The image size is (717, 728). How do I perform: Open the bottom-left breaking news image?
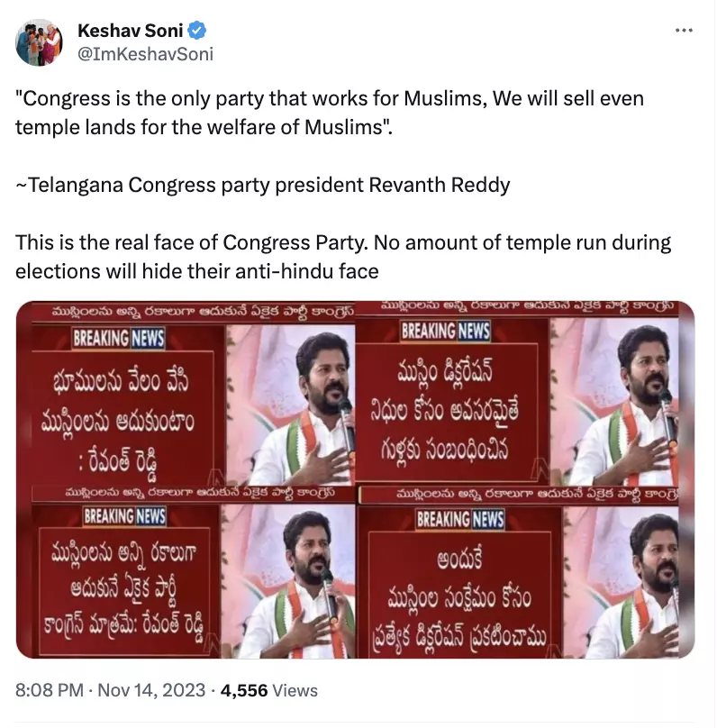(186, 572)
